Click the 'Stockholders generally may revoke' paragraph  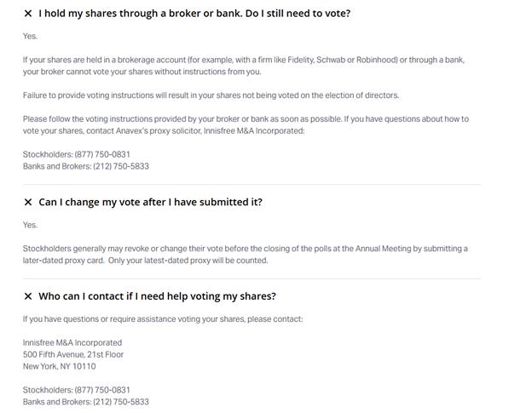[245, 255]
